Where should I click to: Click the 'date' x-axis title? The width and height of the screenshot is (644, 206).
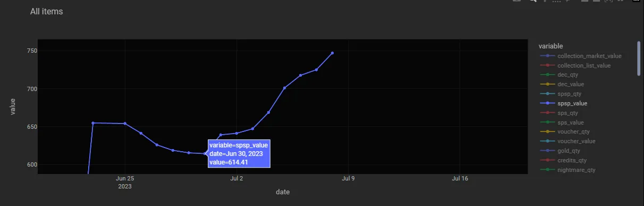[x=283, y=192]
